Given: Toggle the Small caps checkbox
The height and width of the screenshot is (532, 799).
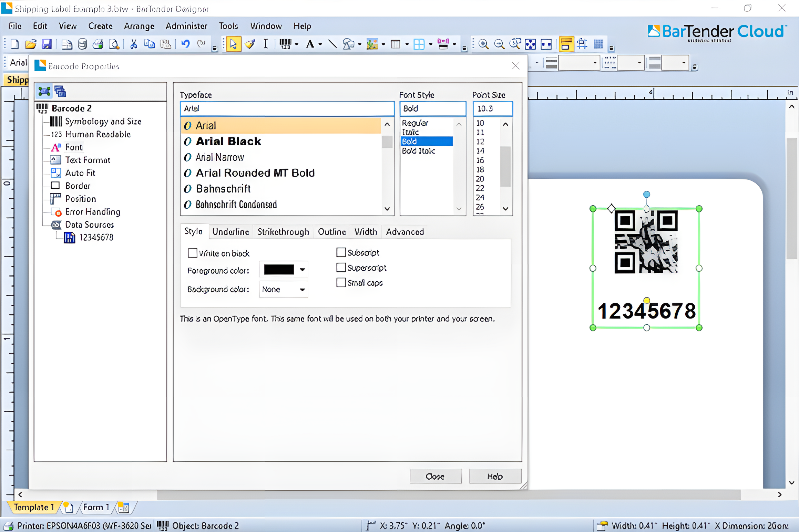Looking at the screenshot, I should click(341, 283).
